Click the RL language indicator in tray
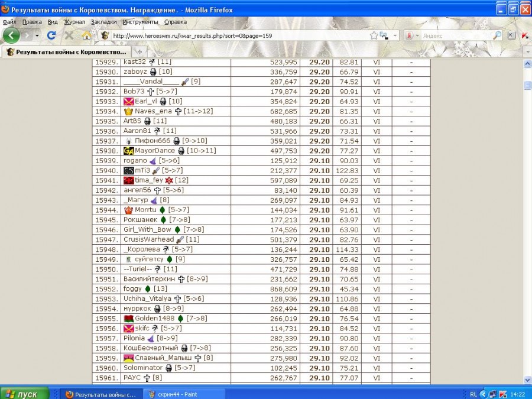The width and height of the screenshot is (532, 399). 473,395
